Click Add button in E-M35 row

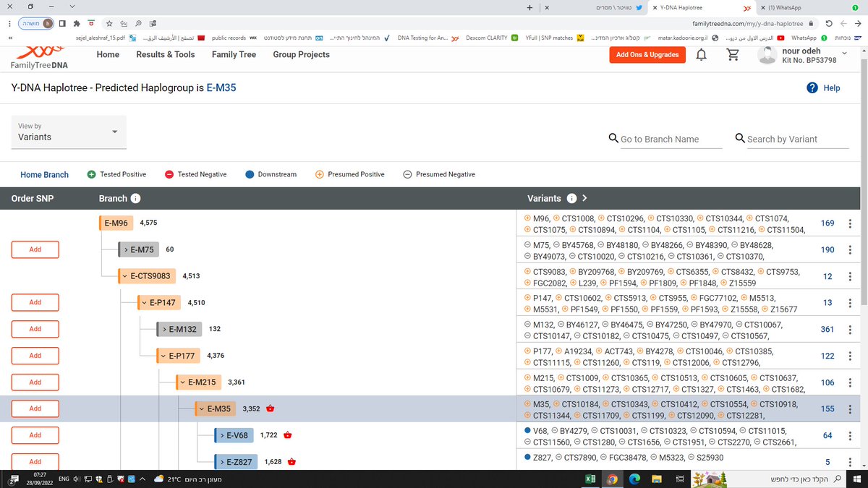[35, 408]
